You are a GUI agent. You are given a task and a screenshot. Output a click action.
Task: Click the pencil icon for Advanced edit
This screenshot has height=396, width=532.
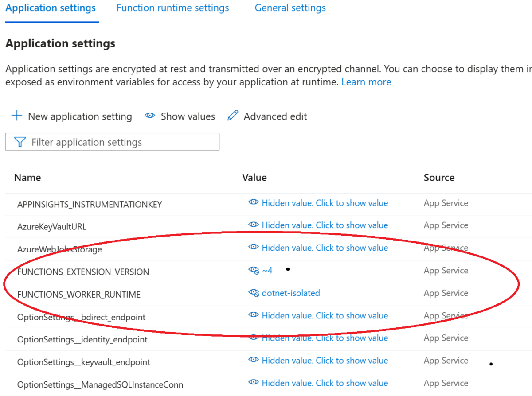click(232, 116)
